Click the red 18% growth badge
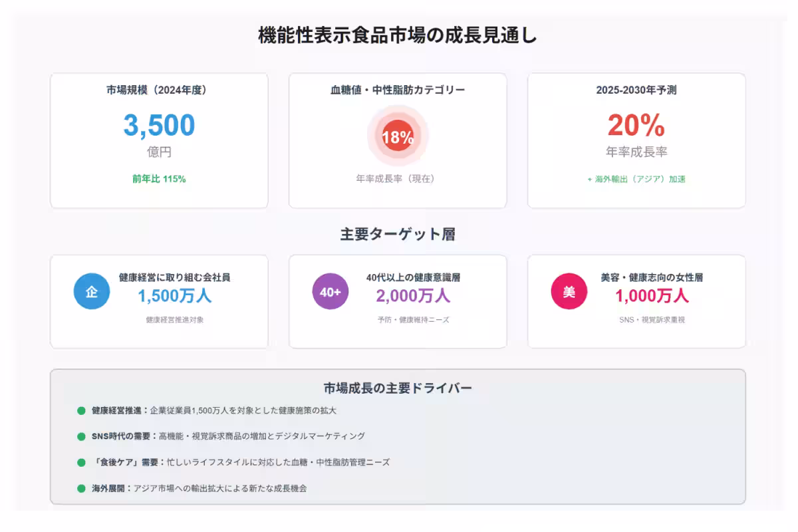Viewport: 798px width, 532px height. [x=398, y=138]
